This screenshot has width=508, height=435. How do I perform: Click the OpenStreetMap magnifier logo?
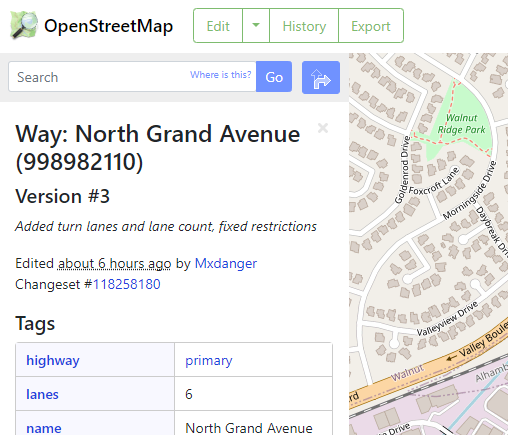point(24,25)
